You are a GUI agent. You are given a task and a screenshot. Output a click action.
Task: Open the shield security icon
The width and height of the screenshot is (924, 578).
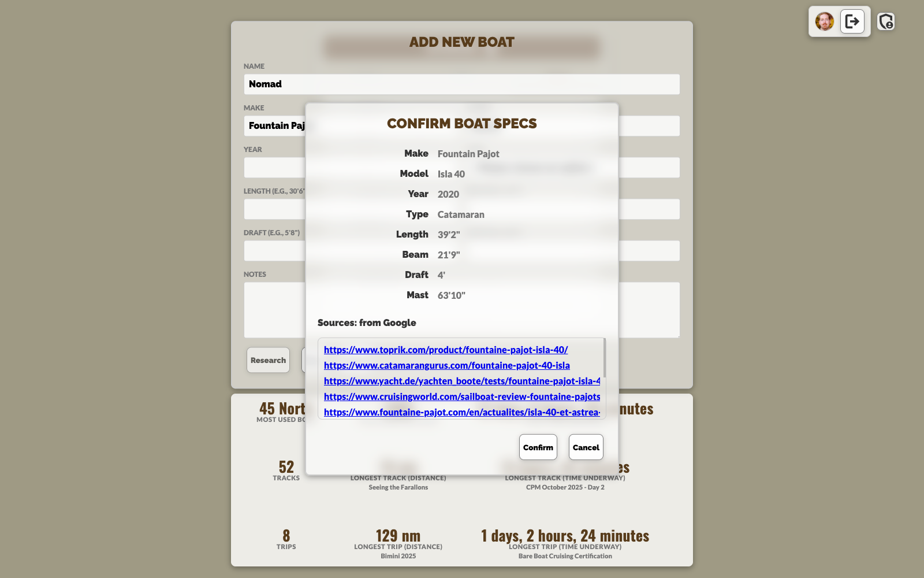(x=886, y=21)
